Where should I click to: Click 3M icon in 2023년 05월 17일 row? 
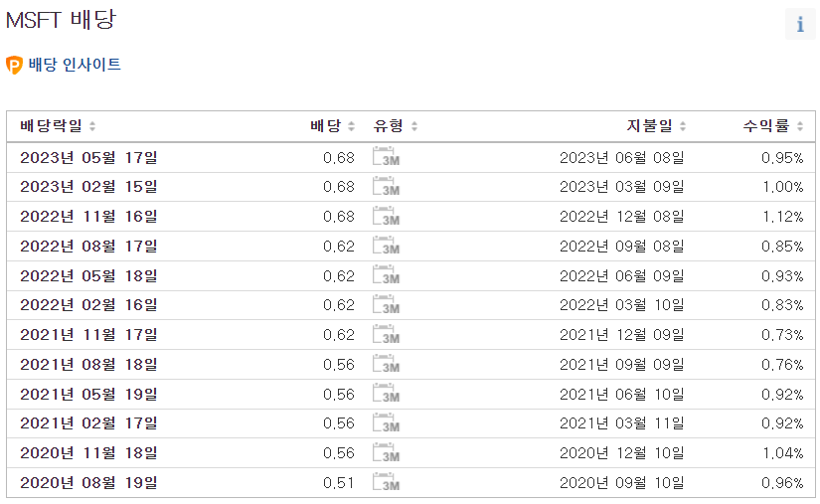(x=386, y=157)
